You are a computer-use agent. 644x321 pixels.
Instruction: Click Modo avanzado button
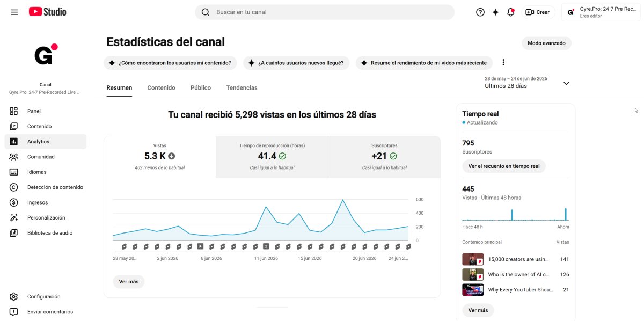pos(546,43)
